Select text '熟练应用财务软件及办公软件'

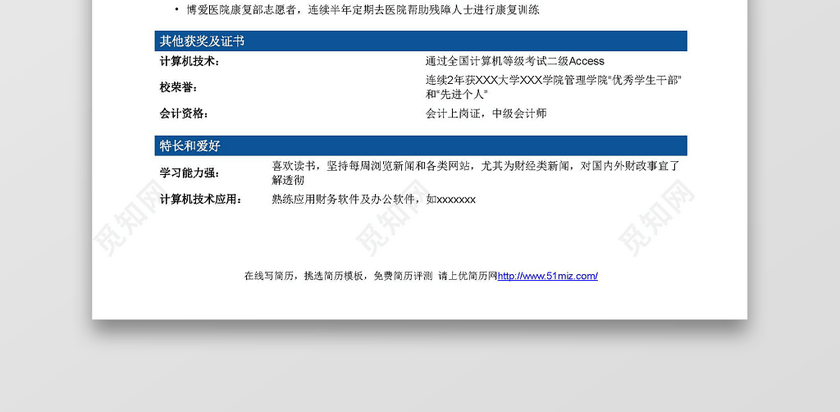[x=343, y=199]
